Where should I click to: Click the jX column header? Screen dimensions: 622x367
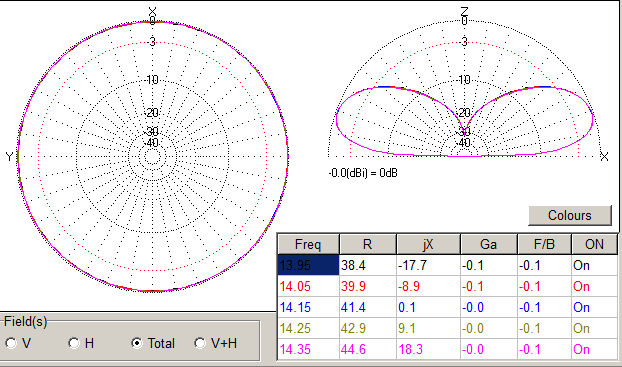[x=428, y=244]
